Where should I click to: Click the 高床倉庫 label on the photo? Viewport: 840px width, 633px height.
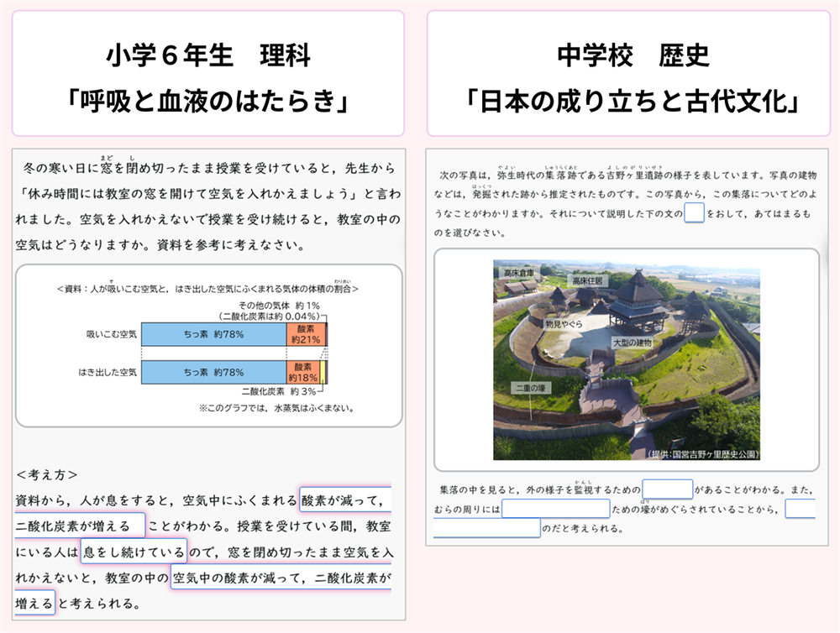point(519,273)
